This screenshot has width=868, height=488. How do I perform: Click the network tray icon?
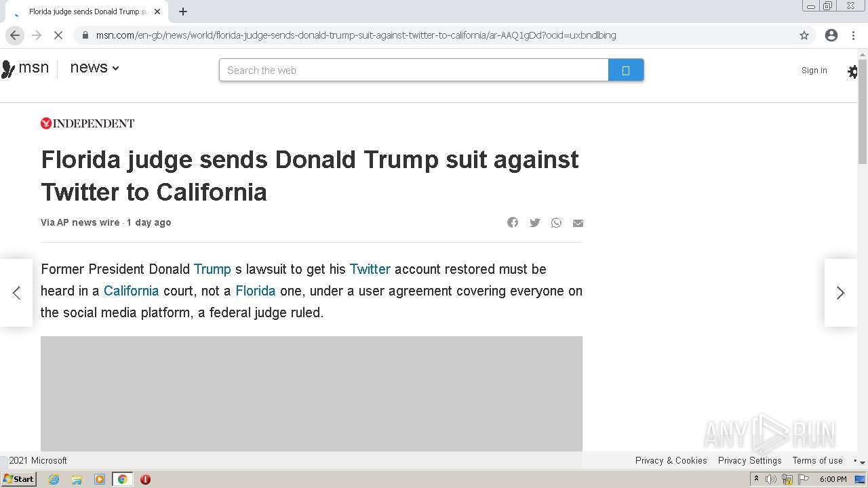point(787,479)
